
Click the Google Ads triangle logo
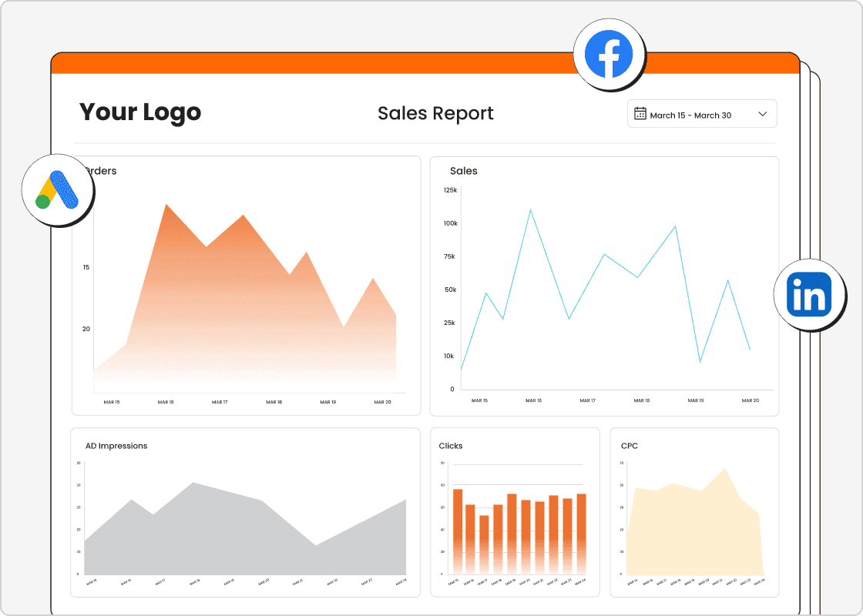[x=59, y=190]
